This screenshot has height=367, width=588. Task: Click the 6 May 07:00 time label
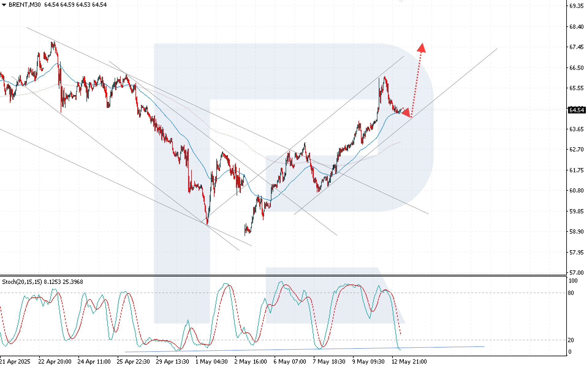(290, 361)
